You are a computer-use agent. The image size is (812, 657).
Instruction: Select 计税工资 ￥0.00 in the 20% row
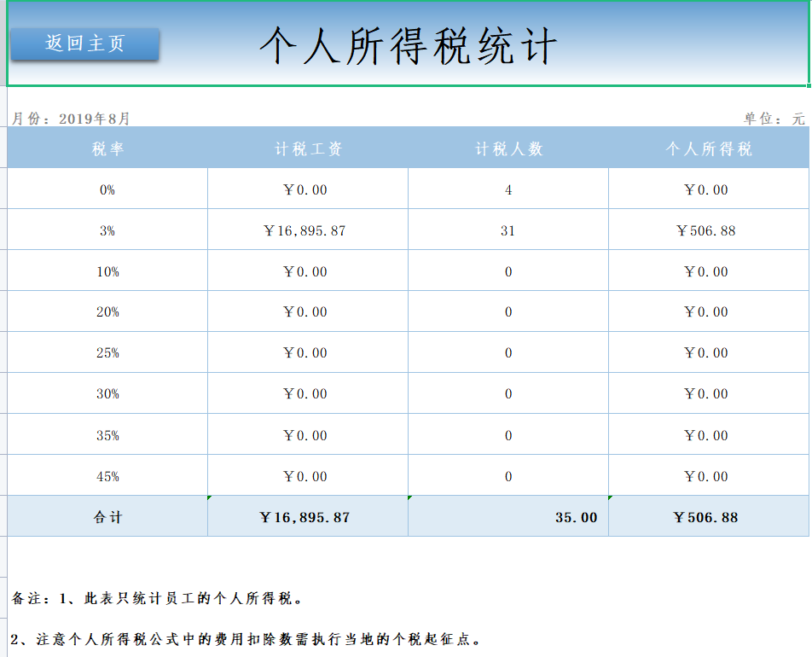coord(308,311)
